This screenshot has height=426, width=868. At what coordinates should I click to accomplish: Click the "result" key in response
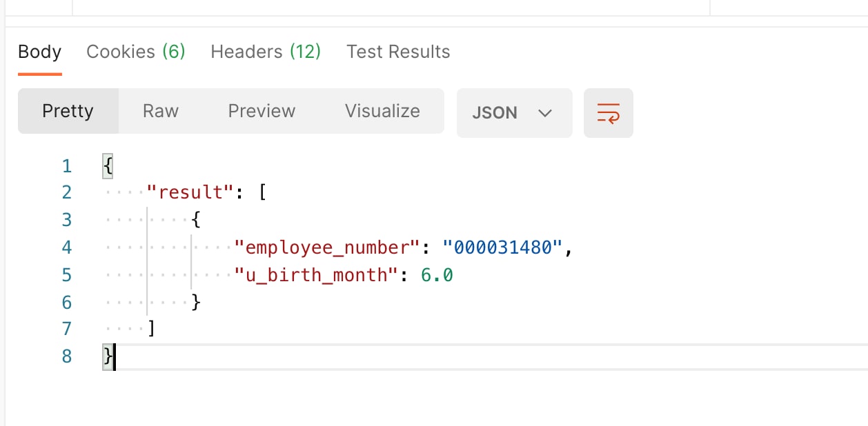click(191, 192)
